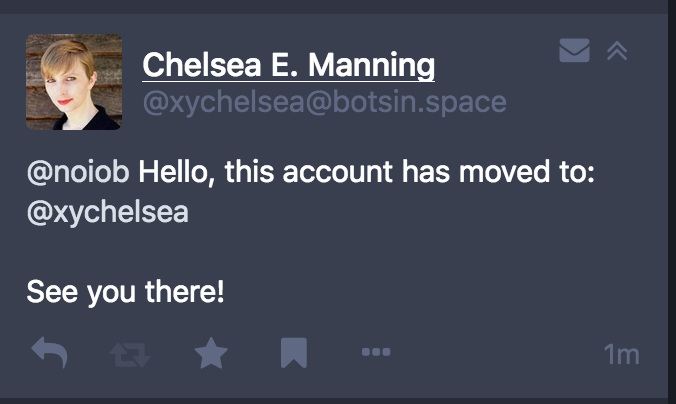Click the 'See you there!' text

[125, 293]
